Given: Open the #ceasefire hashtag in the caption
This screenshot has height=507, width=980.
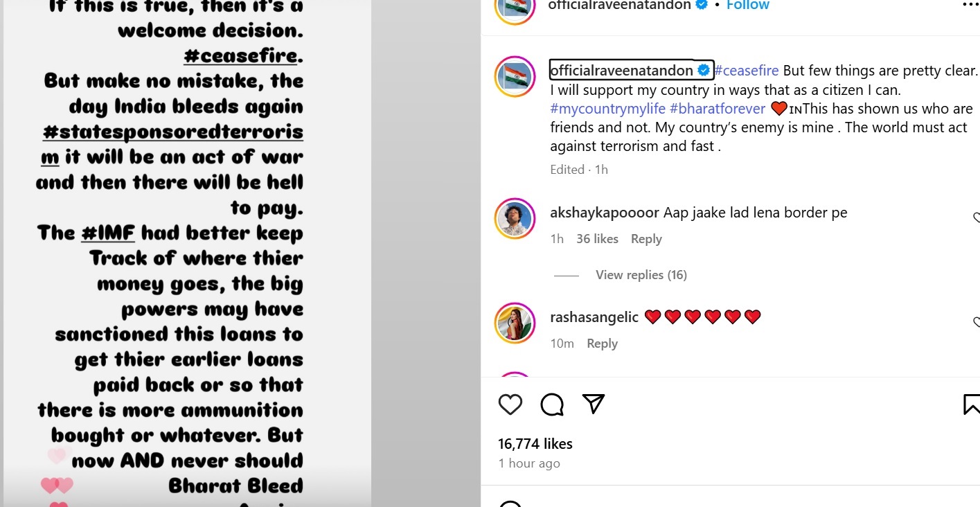Looking at the screenshot, I should tap(747, 71).
